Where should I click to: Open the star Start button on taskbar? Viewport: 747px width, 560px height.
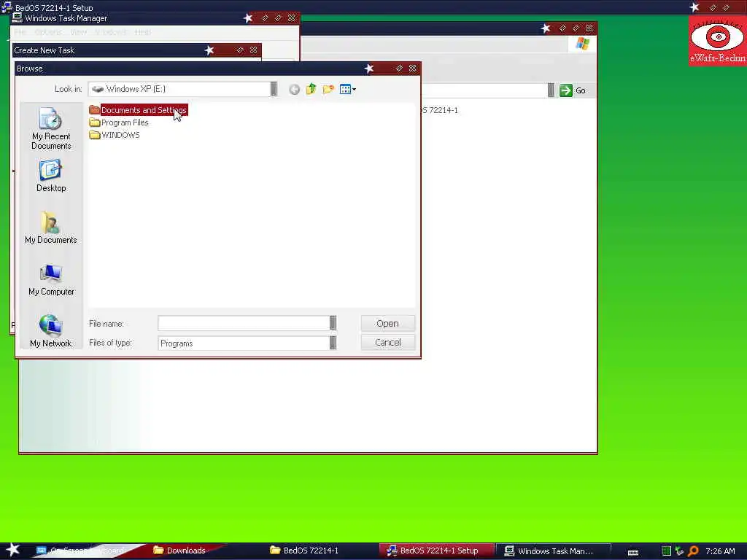coord(13,550)
